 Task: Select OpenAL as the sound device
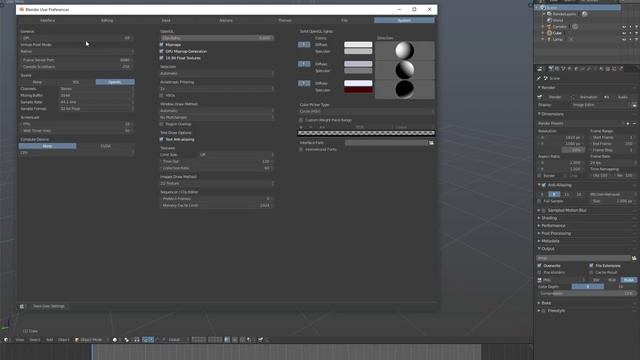[115, 82]
